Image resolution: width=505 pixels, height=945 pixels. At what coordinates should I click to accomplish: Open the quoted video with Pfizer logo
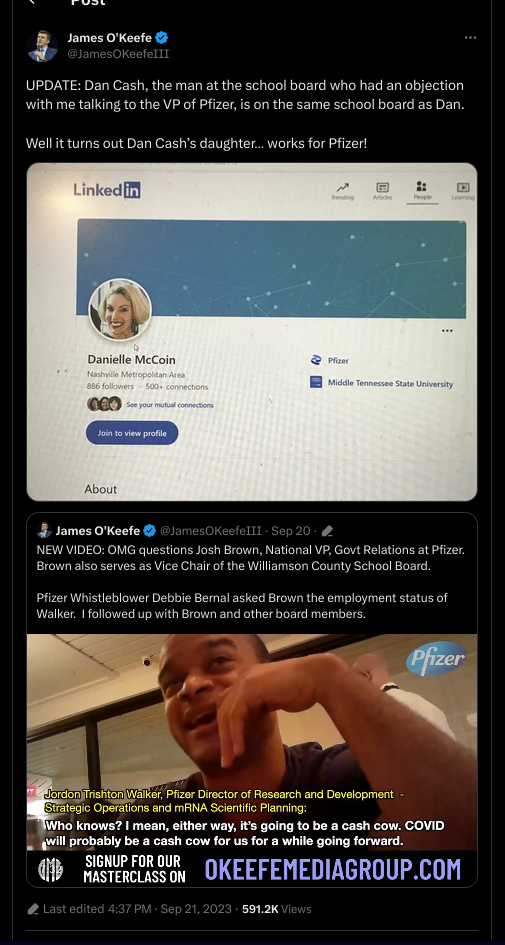pyautogui.click(x=252, y=760)
